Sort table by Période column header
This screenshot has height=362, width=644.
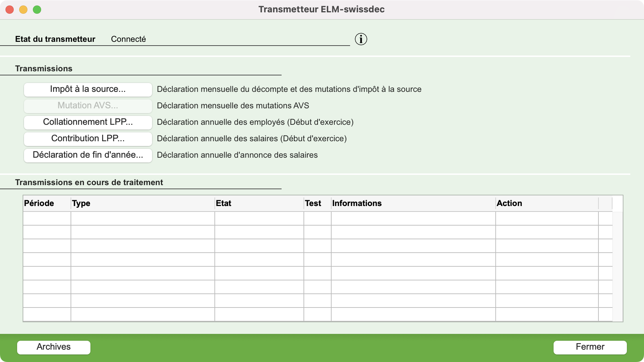pyautogui.click(x=47, y=203)
